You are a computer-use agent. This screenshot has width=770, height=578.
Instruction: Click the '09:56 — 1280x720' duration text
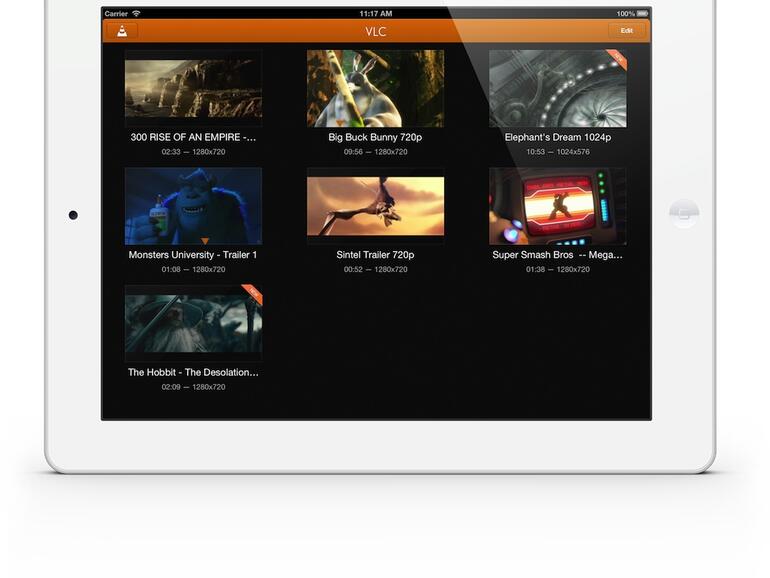tap(376, 152)
